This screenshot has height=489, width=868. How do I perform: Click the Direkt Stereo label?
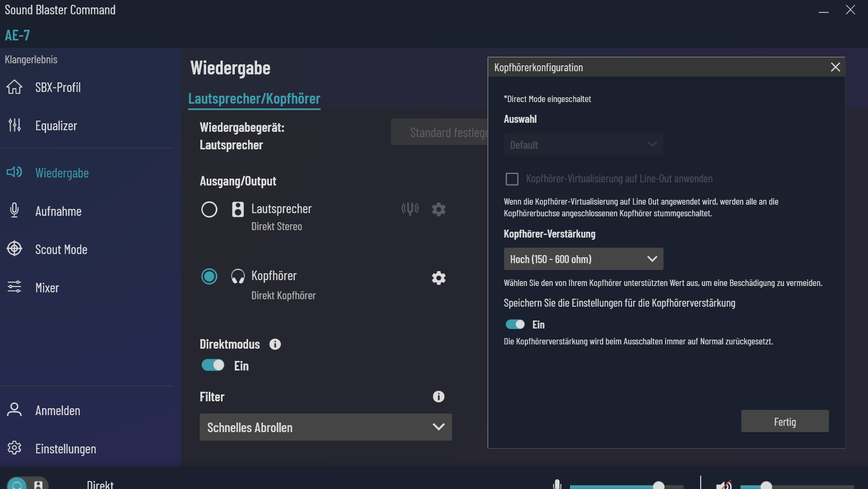[x=277, y=226]
